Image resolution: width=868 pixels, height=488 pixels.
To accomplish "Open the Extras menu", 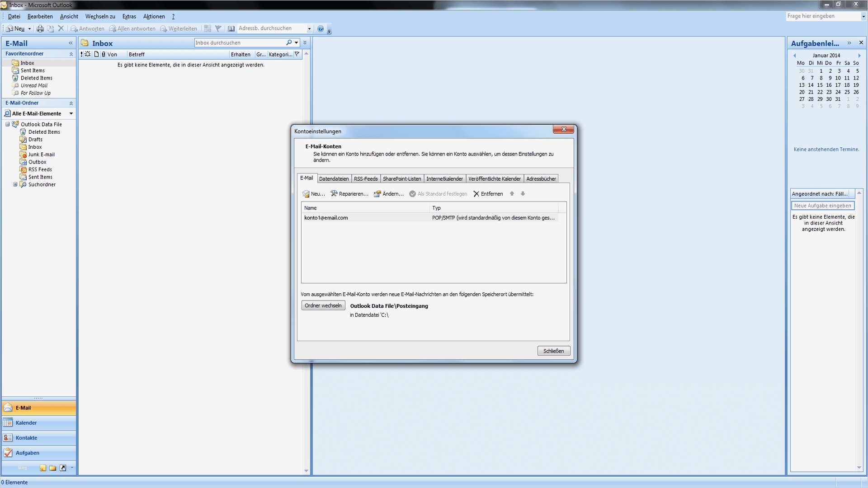I will tap(129, 16).
